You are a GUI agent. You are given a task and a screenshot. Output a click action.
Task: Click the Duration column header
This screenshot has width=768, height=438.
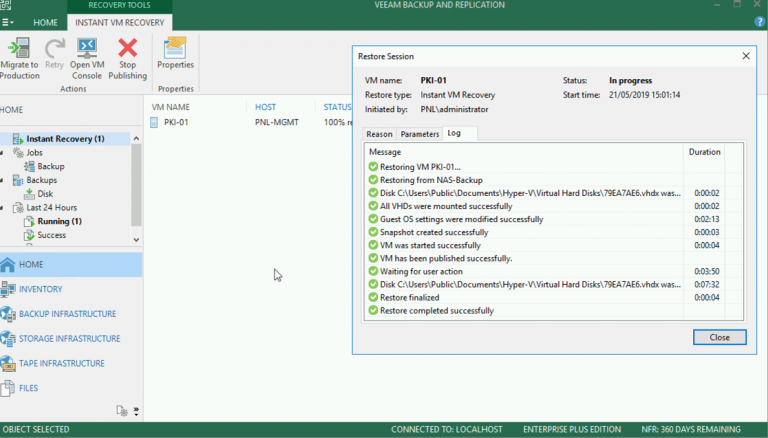(x=704, y=152)
